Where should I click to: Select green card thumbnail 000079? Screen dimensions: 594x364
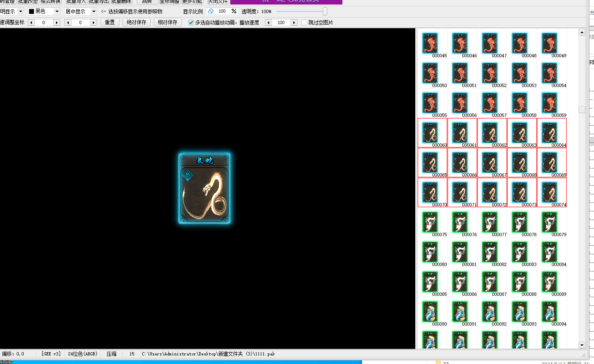(552, 222)
